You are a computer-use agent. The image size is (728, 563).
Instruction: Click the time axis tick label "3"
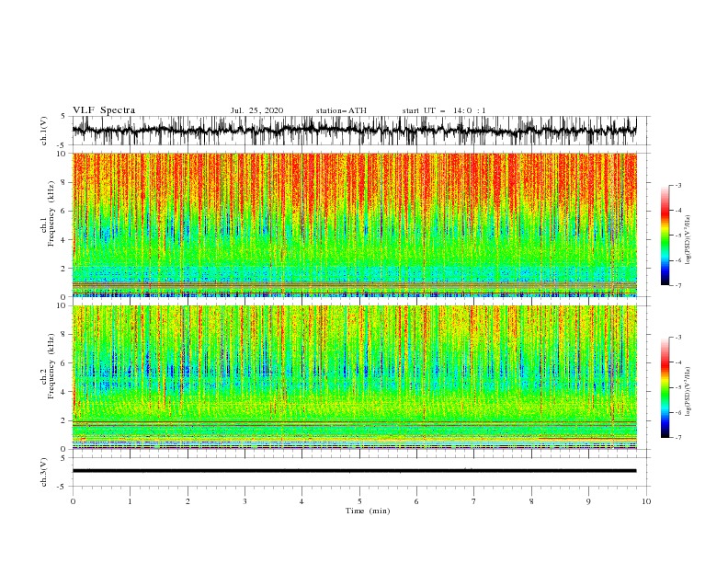245,501
